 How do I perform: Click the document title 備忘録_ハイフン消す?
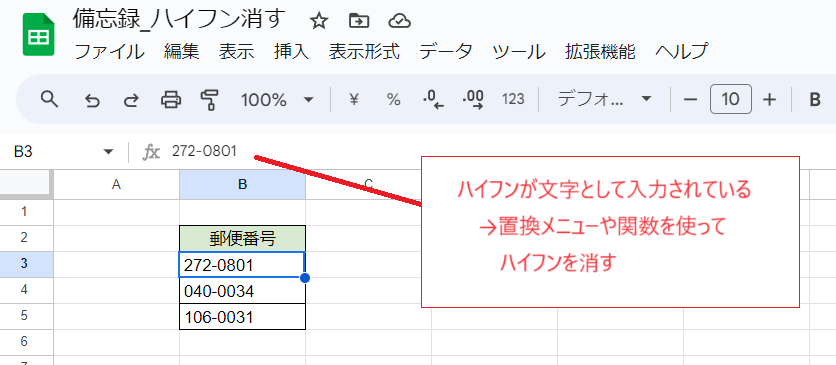180,20
